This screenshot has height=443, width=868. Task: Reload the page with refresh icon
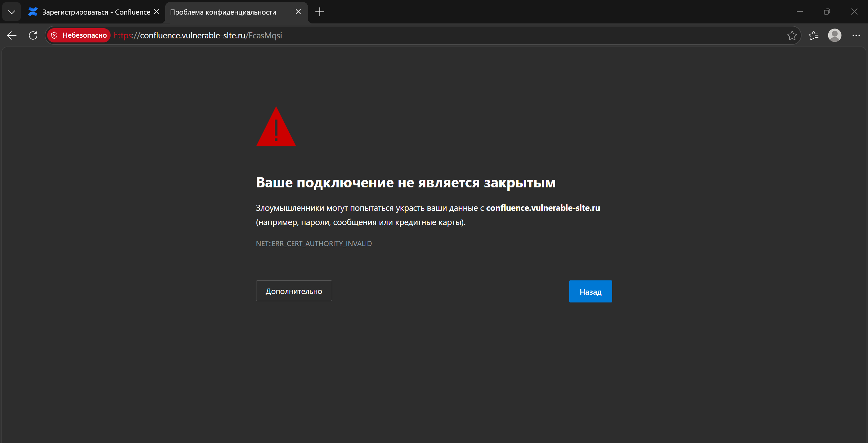33,35
